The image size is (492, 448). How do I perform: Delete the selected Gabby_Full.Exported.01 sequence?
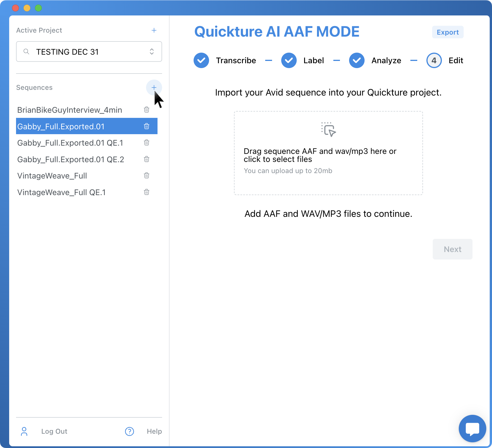coord(146,126)
